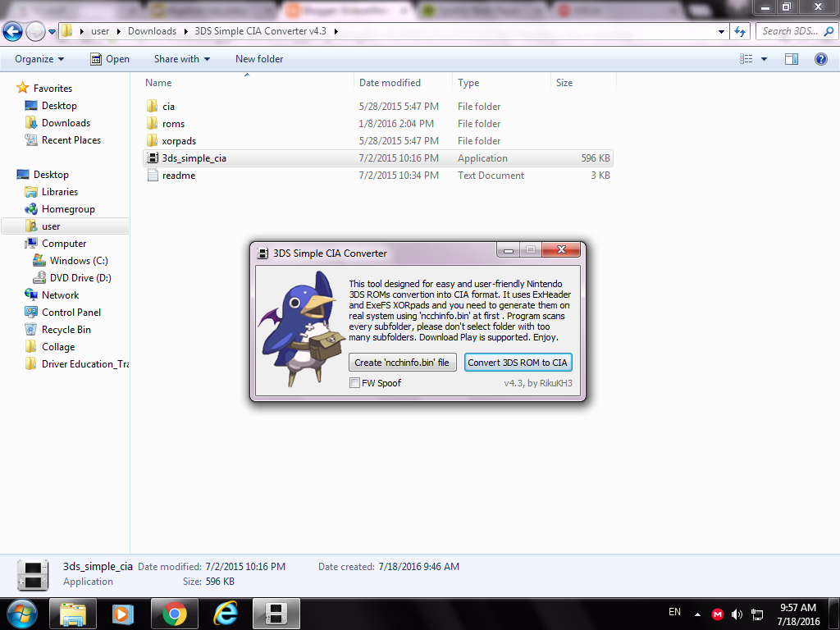The image size is (840, 630).
Task: Open Windows Explorer from the taskbar
Action: coord(73,614)
